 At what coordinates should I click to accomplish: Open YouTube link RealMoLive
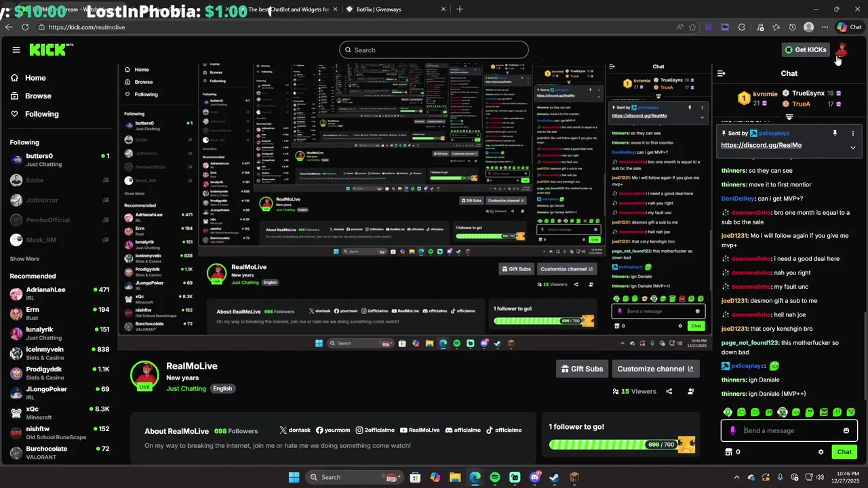click(420, 430)
